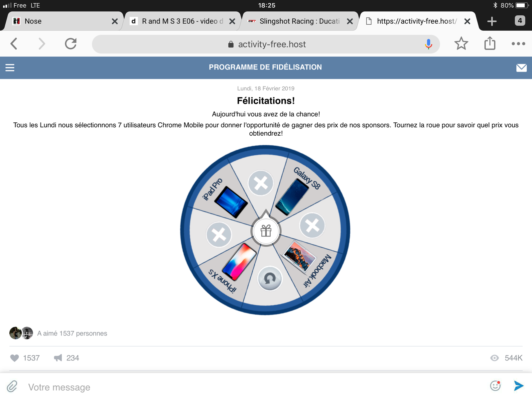Close the Nose tab
532x399 pixels.
[x=115, y=21]
